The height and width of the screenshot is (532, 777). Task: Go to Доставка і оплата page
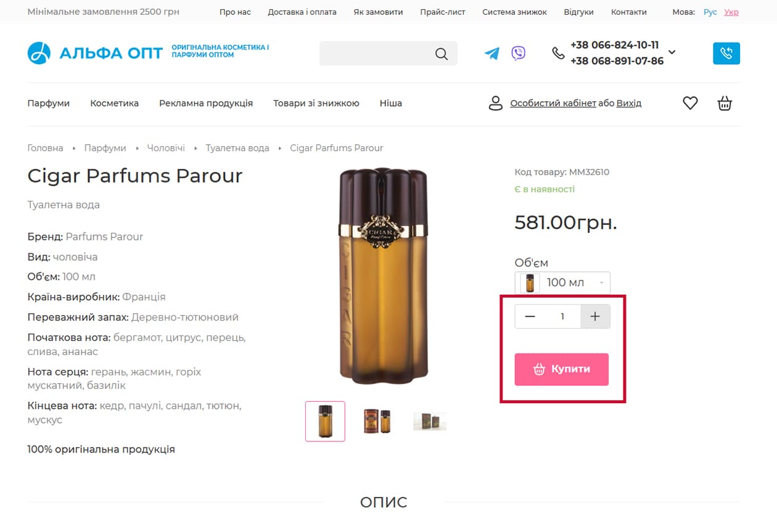tap(302, 12)
